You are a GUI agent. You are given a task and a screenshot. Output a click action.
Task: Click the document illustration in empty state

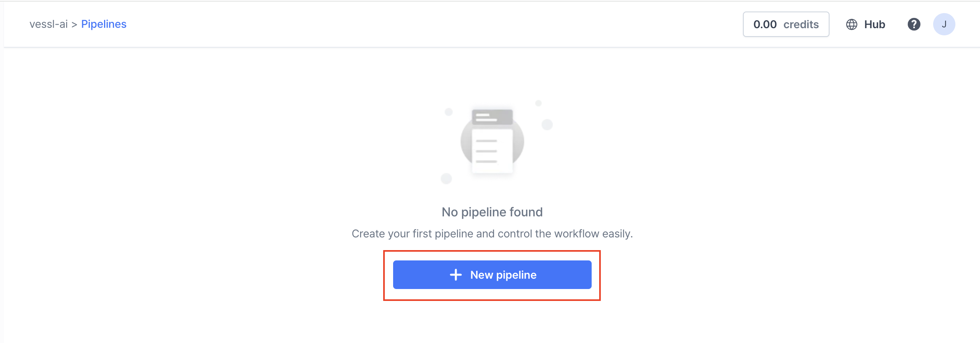pyautogui.click(x=492, y=141)
